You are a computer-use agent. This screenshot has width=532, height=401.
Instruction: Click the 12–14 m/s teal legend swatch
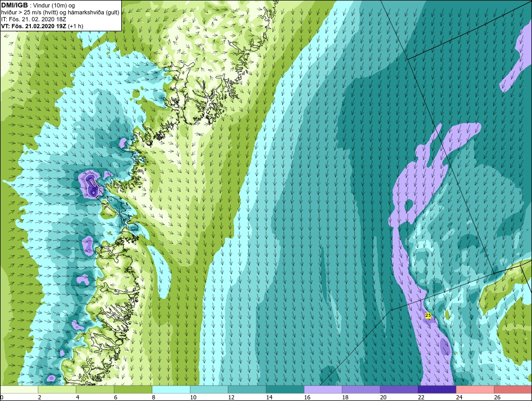[247, 389]
